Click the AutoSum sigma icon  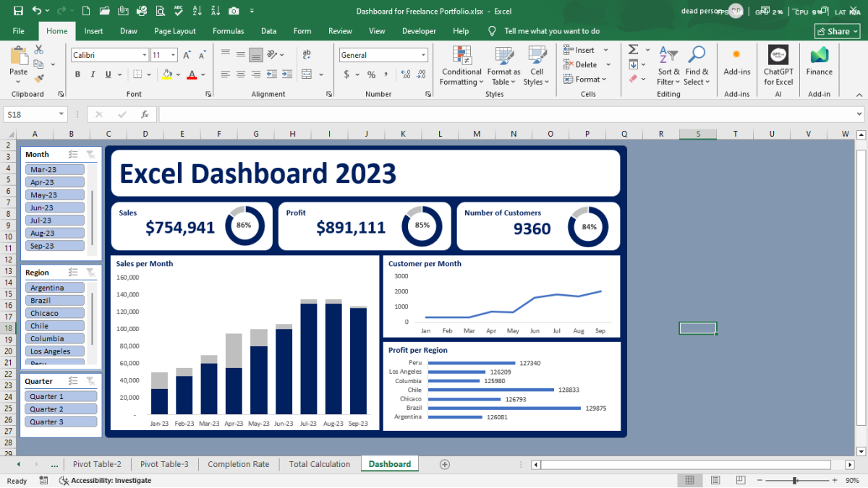pos(633,50)
